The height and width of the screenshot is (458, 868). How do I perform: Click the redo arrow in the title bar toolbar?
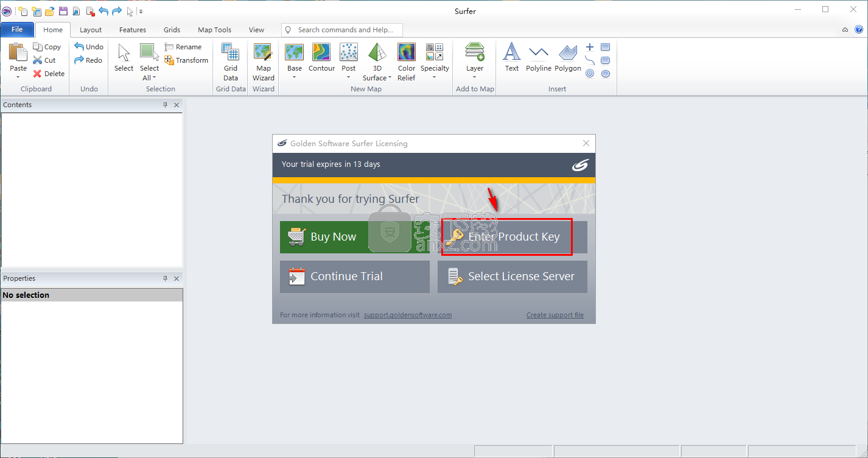(116, 11)
